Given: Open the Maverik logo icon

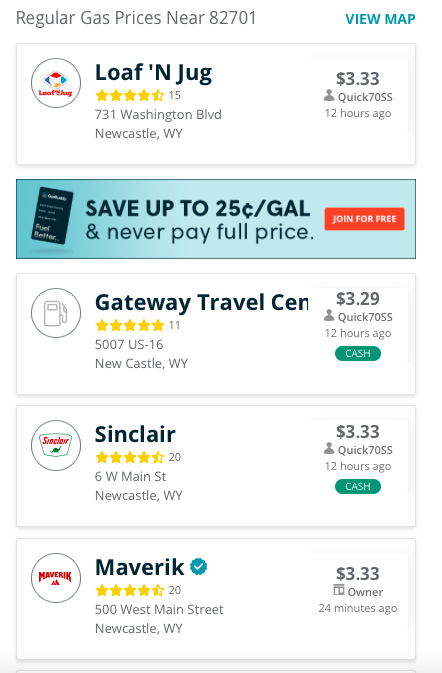Looking at the screenshot, I should click(x=56, y=578).
